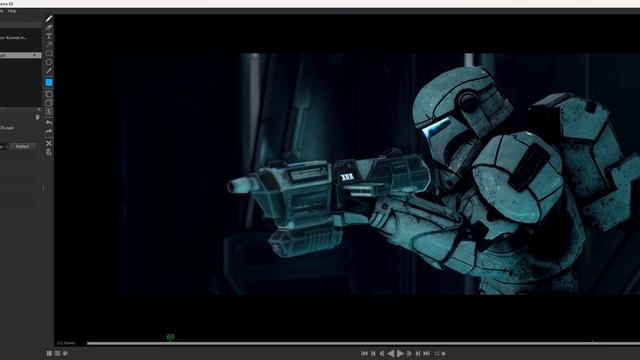Click the trash icon in the left panel
The height and width of the screenshot is (360, 640).
pos(38,117)
